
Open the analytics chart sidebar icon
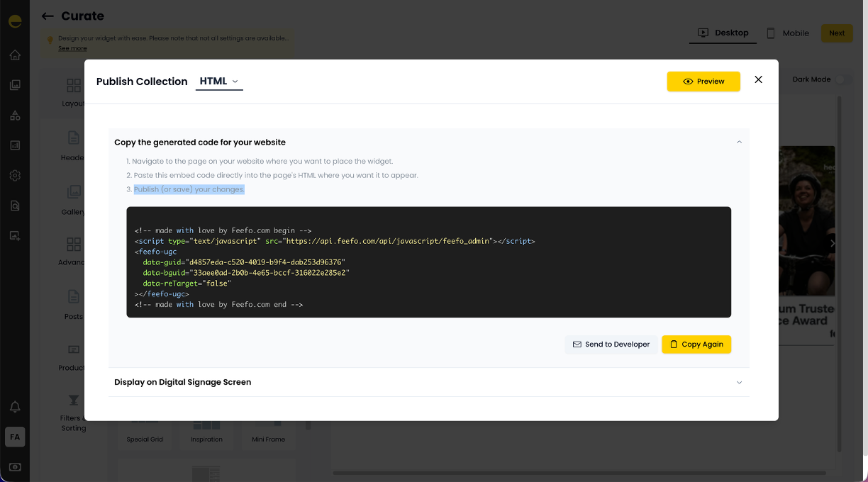[x=15, y=146]
